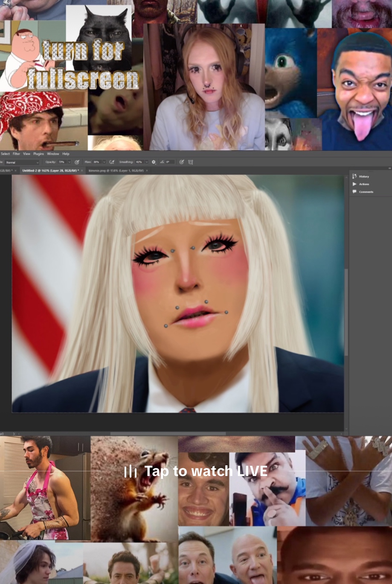Close the Untitled-2 document tab

click(x=82, y=170)
